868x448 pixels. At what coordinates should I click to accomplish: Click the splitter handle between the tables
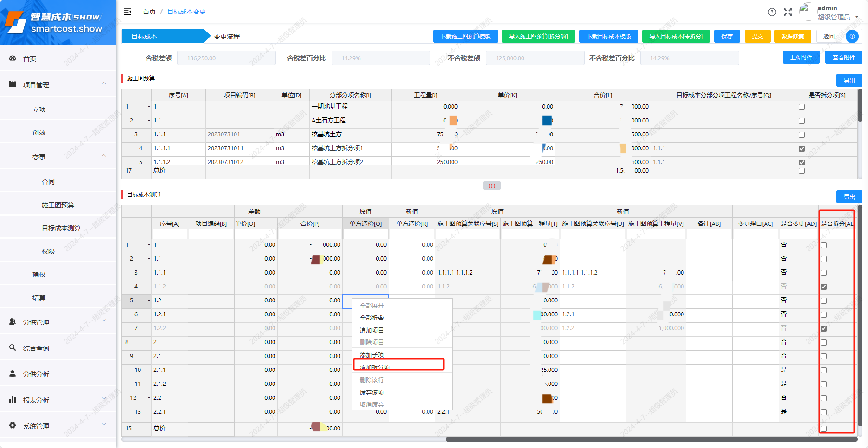[x=491, y=186]
